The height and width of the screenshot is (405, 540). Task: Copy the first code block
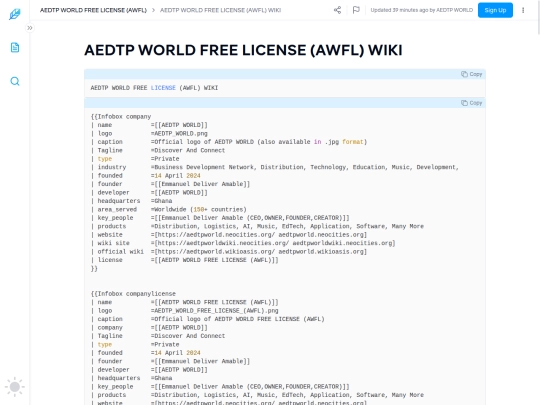coord(471,74)
